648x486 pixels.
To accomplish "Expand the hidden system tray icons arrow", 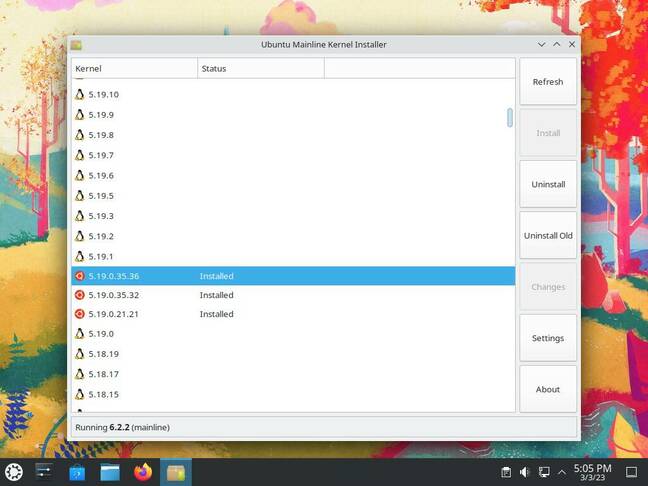I will click(562, 472).
